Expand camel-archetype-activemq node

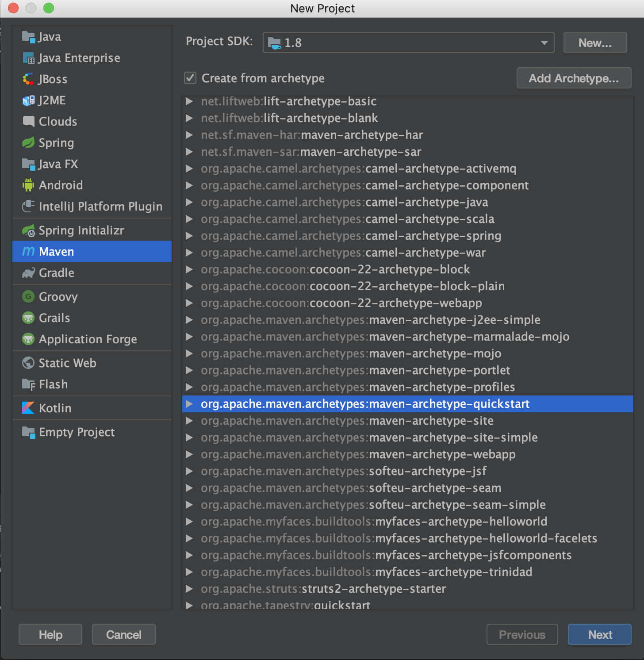tap(189, 168)
